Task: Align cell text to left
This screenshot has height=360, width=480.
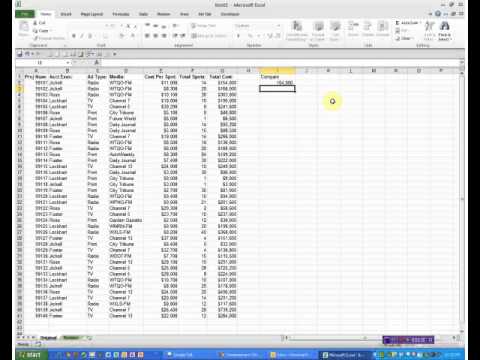Action: (x=147, y=36)
